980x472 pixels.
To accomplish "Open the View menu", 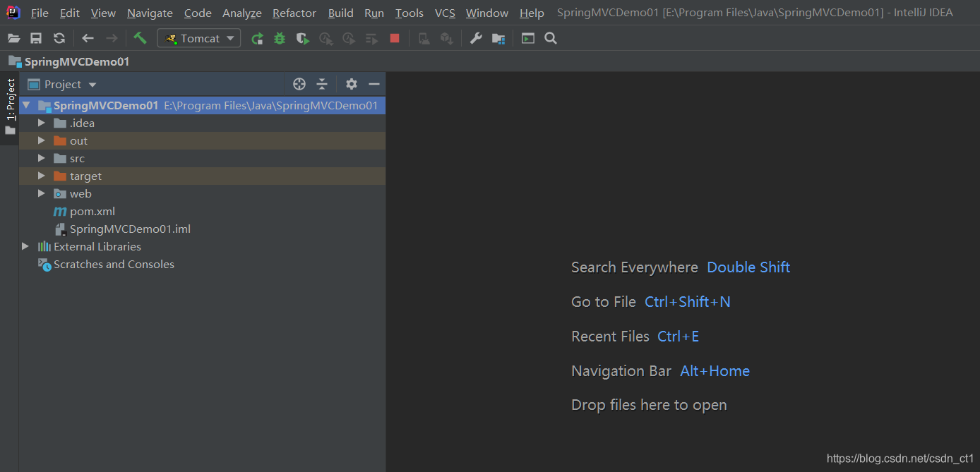I will [x=103, y=13].
